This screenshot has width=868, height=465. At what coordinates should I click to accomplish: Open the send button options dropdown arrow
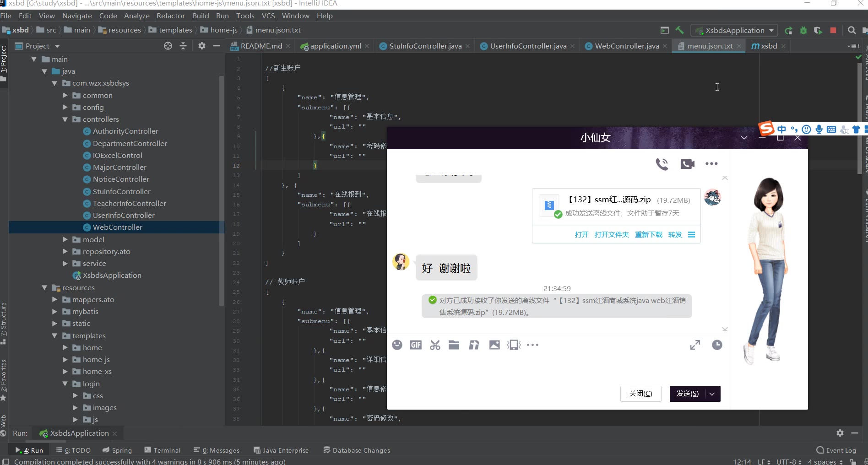point(712,394)
